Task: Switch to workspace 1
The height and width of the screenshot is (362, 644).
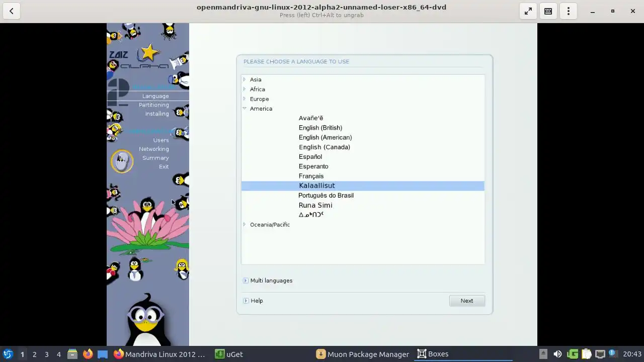Action: click(22, 354)
